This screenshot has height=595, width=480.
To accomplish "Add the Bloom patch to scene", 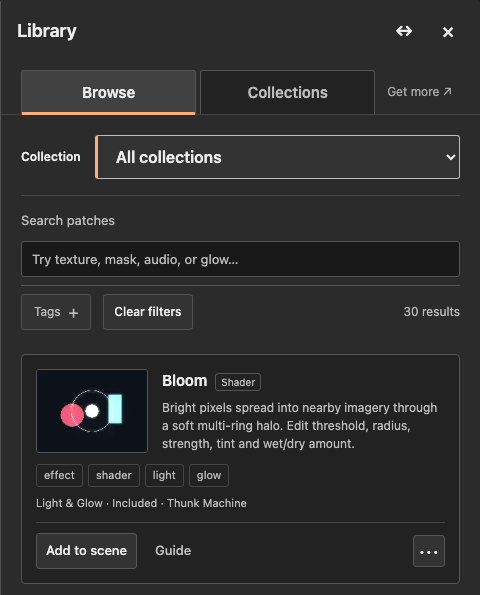I will pyautogui.click(x=87, y=551).
